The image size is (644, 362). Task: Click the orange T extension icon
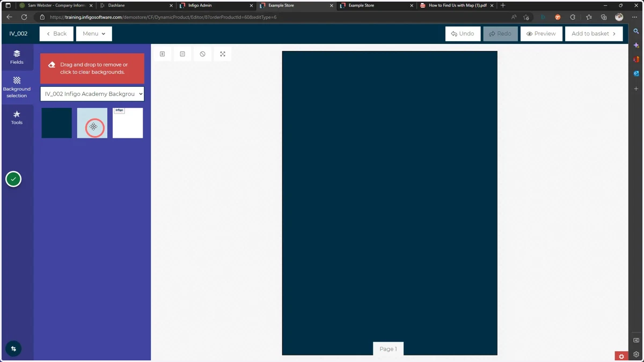point(558,17)
